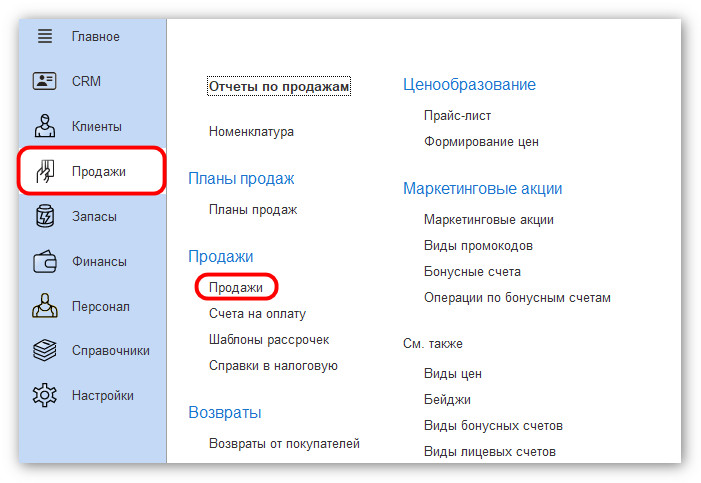Screen dimensions: 701x483
Task: Open Бонусные счета
Action: pos(473,272)
